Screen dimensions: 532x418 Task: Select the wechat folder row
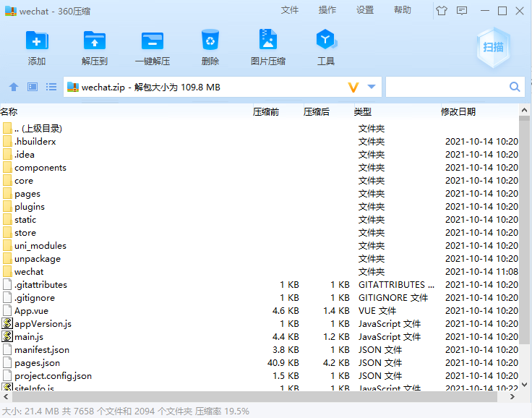259,272
